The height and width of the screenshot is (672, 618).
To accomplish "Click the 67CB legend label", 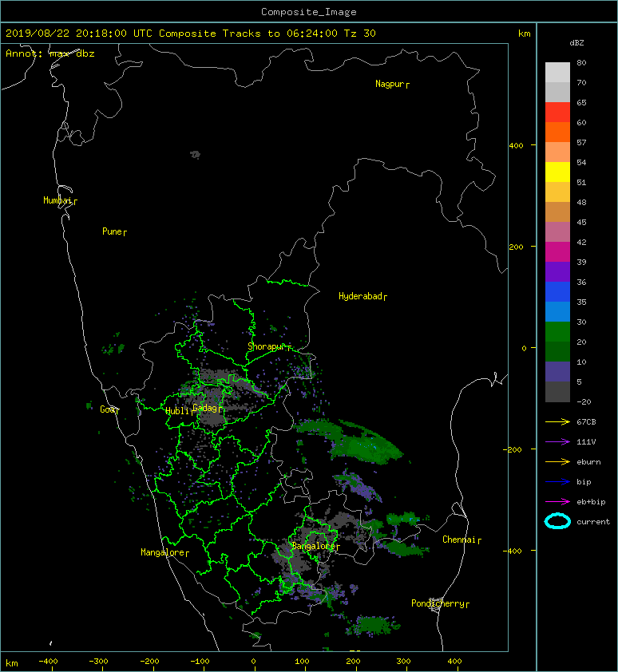I will coord(586,421).
